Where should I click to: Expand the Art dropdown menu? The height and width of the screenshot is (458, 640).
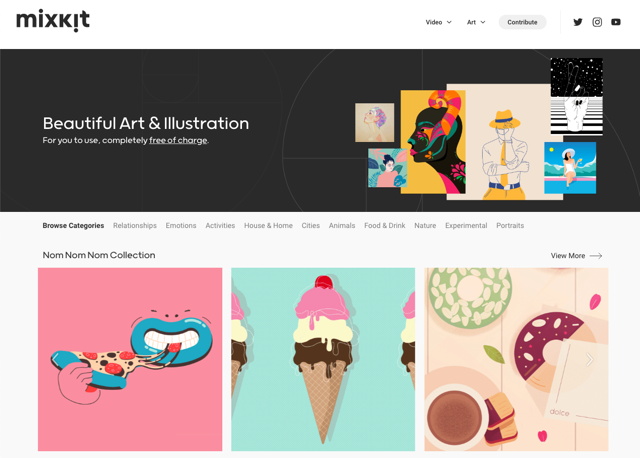pos(476,22)
